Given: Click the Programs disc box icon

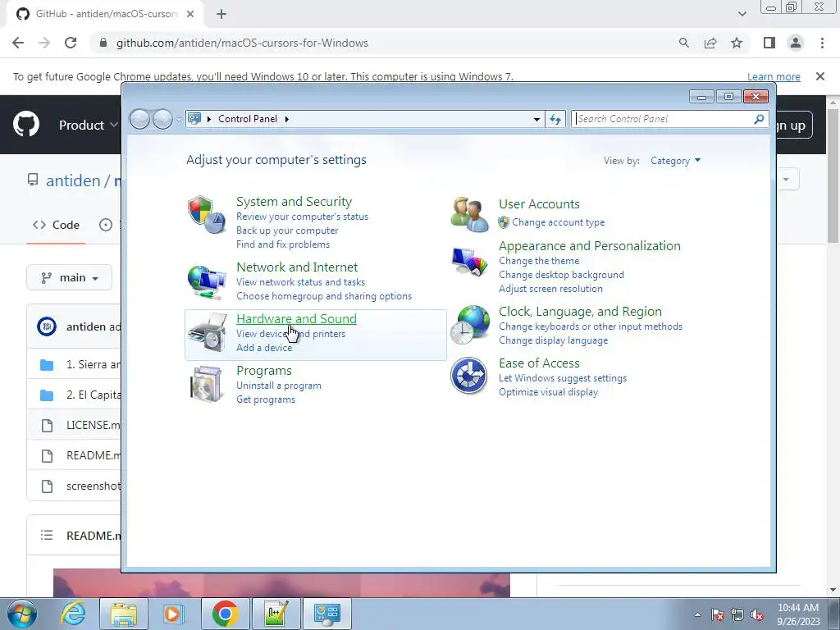Looking at the screenshot, I should click(207, 384).
